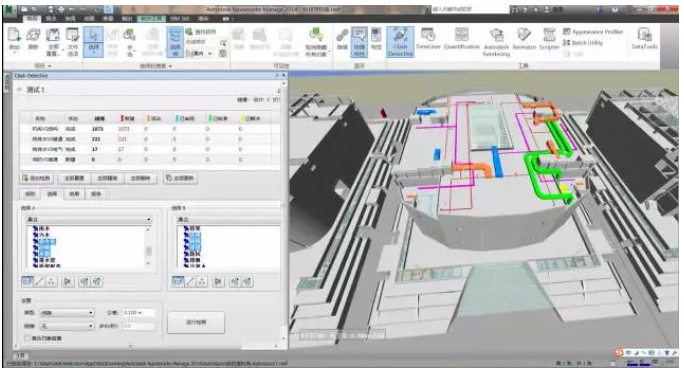Click the Run Test button
Screen dimensions: 684x374
click(196, 323)
